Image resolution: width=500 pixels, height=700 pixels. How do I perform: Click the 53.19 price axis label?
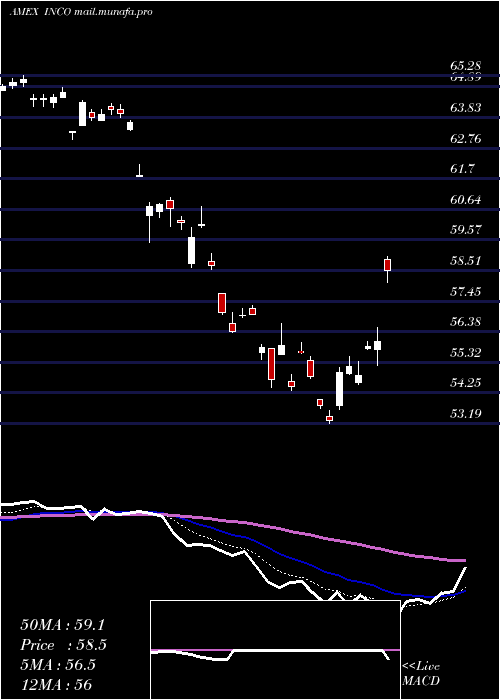point(466,413)
